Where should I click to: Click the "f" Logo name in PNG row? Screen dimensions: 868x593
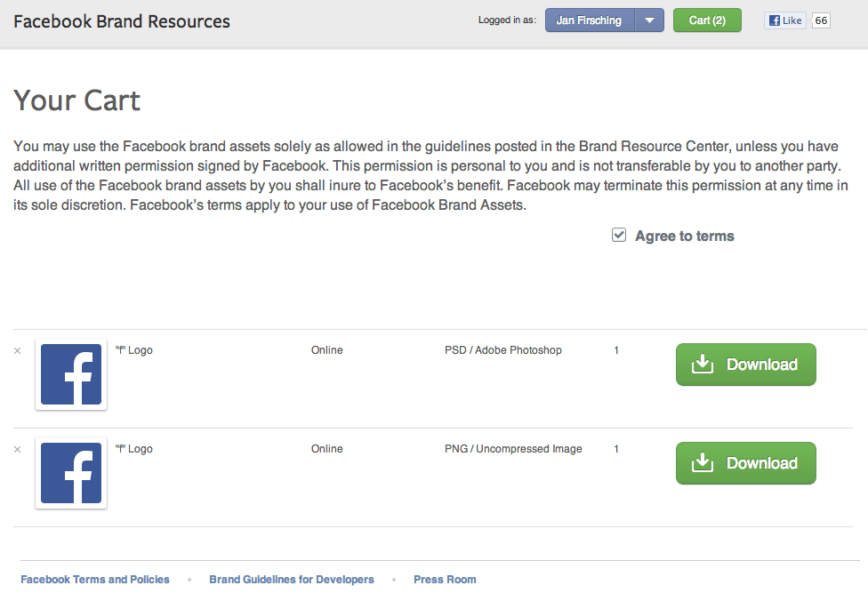click(134, 449)
